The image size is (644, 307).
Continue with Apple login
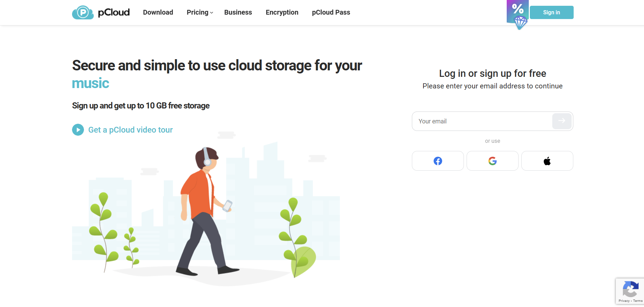click(547, 161)
